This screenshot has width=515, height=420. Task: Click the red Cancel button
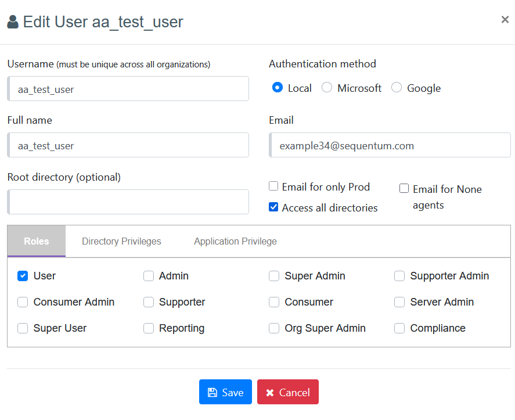point(288,392)
